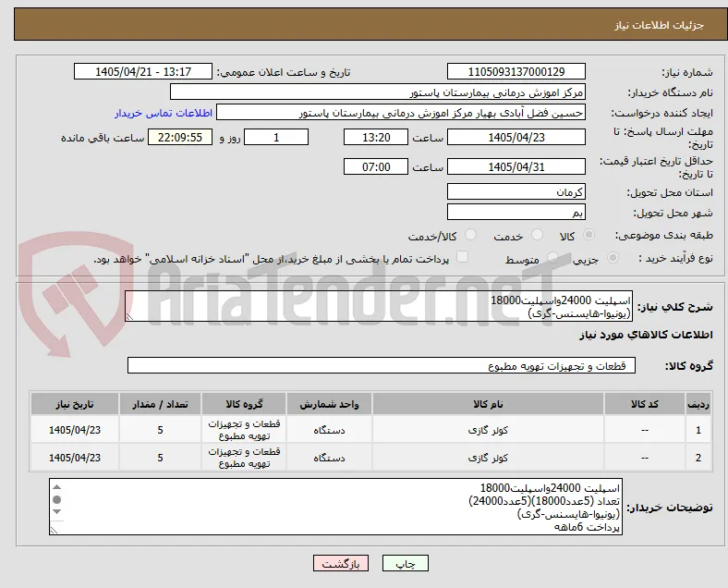Click the بازگشت back button
Screen dimensions: 728x588
(341, 563)
